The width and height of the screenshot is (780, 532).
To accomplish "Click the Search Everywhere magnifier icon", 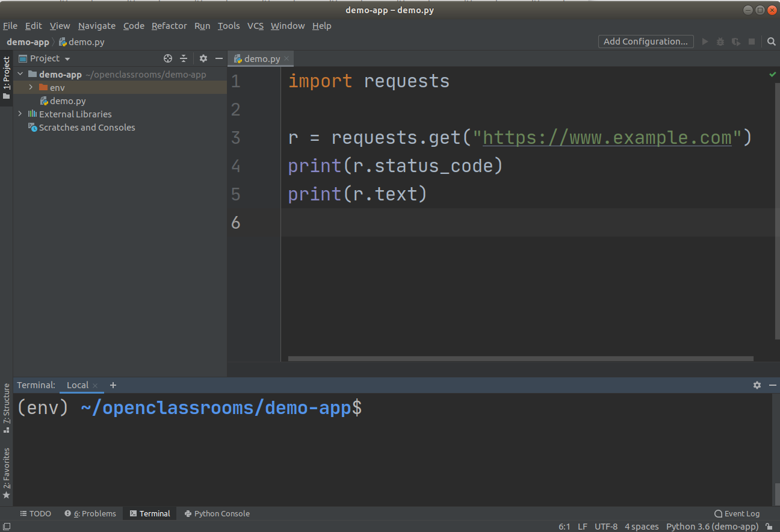I will (771, 42).
